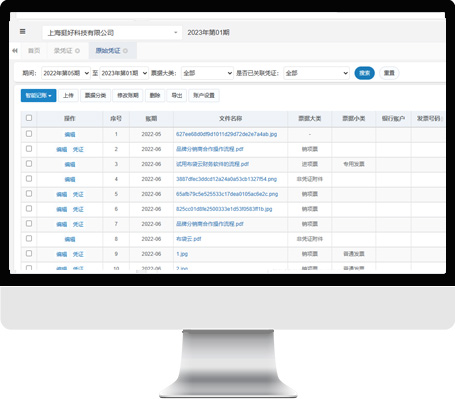Click the 重置 button
The width and height of the screenshot is (455, 399).
click(389, 73)
